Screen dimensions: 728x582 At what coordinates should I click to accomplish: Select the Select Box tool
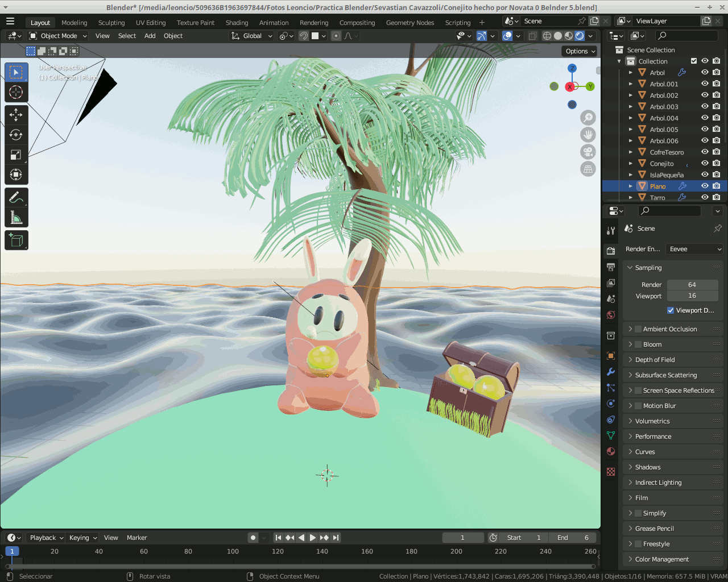coord(16,72)
